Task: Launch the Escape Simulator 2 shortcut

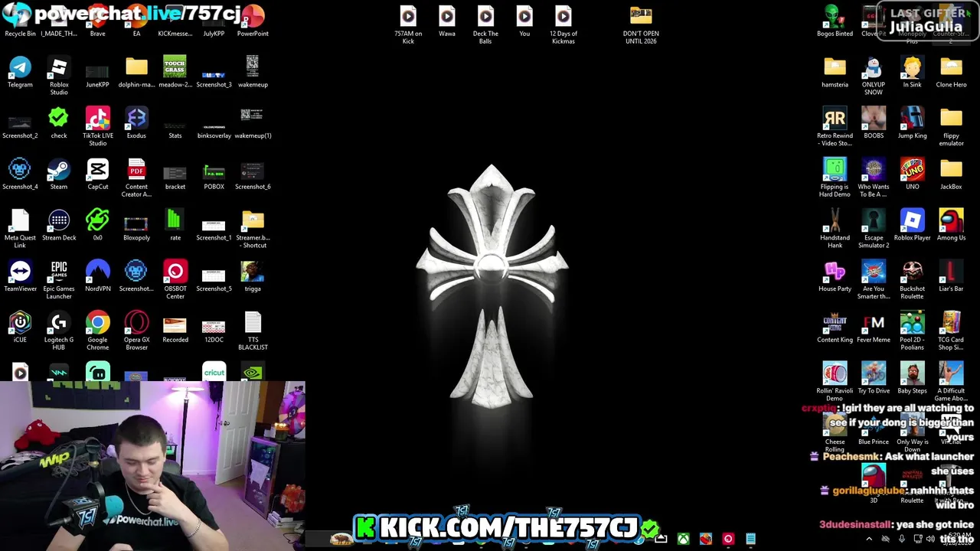Action: (x=874, y=228)
